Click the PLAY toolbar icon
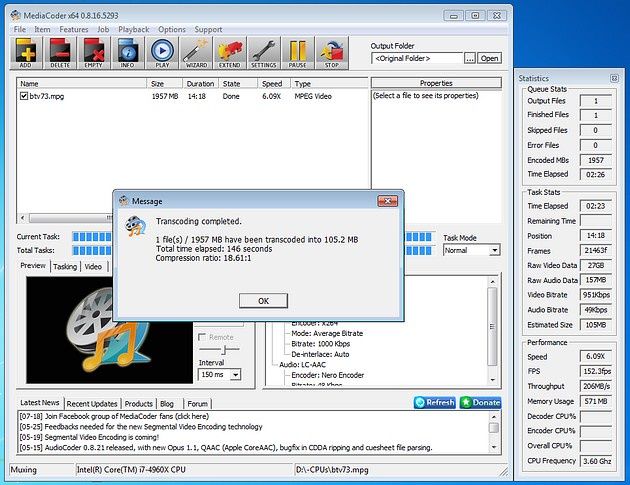Viewport: 630px width, 485px height. (162, 53)
